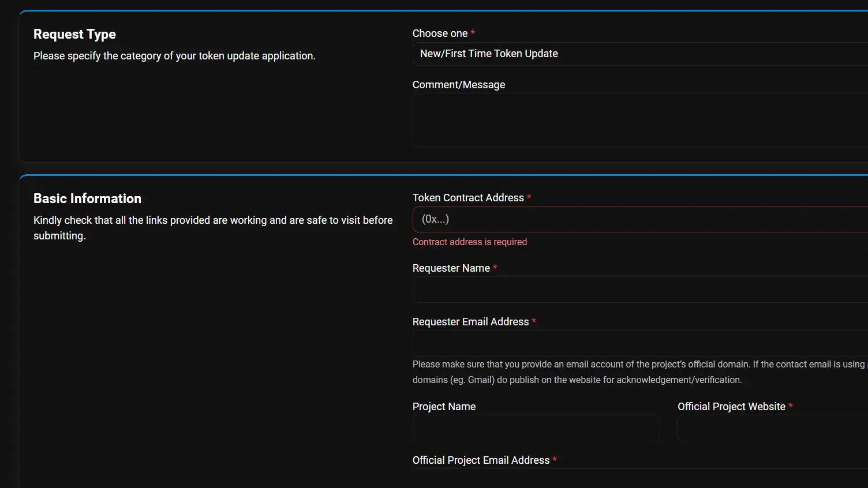The image size is (868, 488).
Task: Click the 'Choose one' label text
Action: (440, 33)
